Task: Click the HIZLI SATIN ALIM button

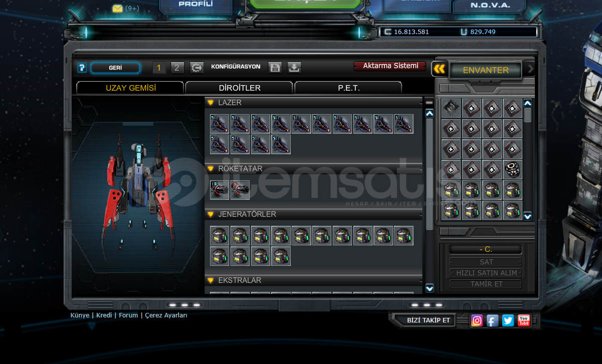Action: pyautogui.click(x=486, y=273)
